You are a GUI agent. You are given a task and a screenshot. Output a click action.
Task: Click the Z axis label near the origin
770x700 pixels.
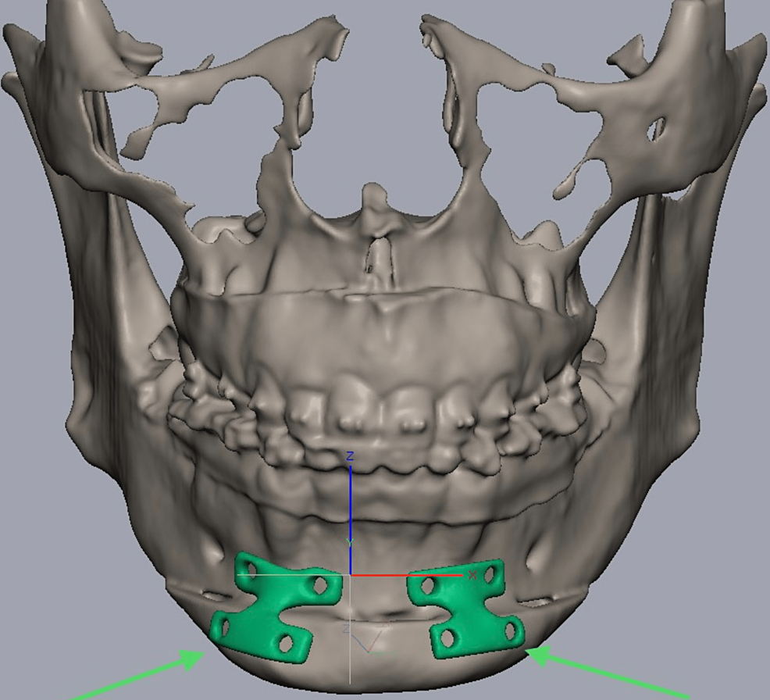pyautogui.click(x=349, y=455)
